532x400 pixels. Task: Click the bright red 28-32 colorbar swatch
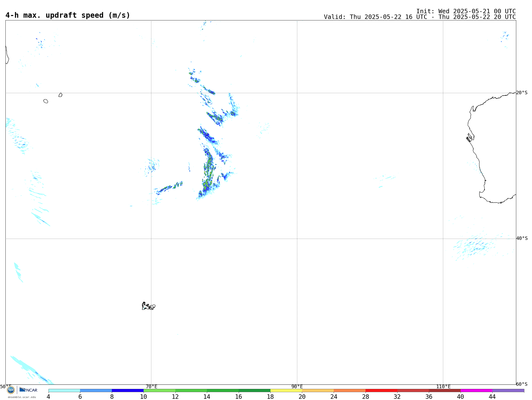[381, 390]
